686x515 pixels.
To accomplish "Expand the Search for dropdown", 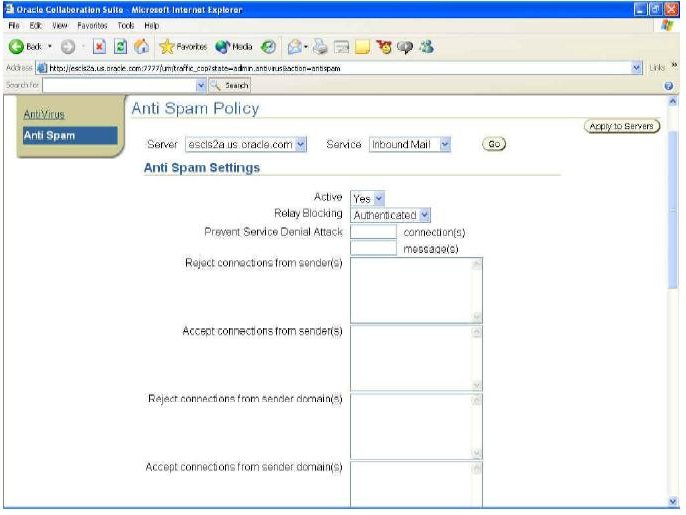I will point(201,85).
